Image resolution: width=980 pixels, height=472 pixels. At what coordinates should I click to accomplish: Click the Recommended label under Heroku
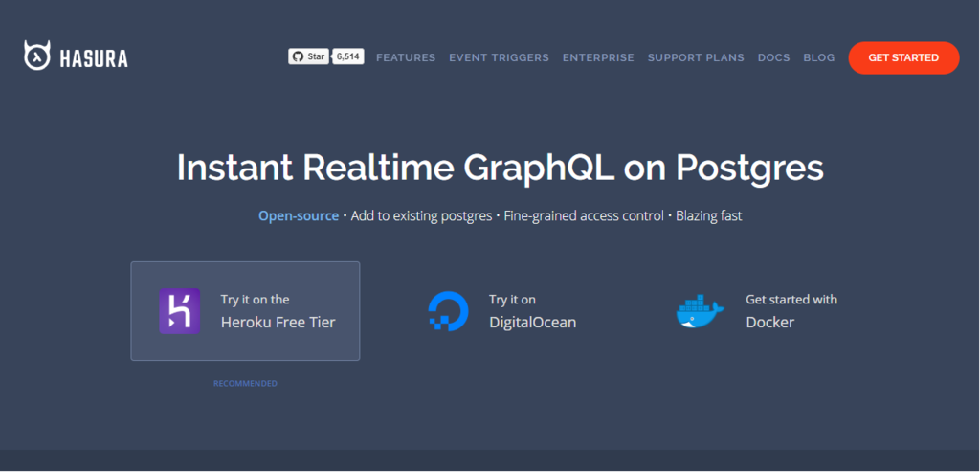point(245,383)
